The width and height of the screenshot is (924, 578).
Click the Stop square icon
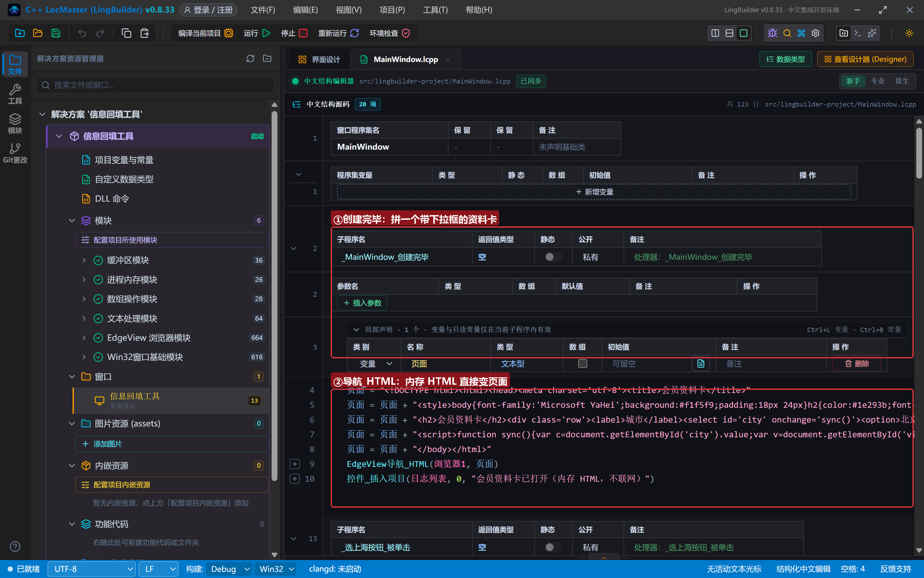coord(303,33)
